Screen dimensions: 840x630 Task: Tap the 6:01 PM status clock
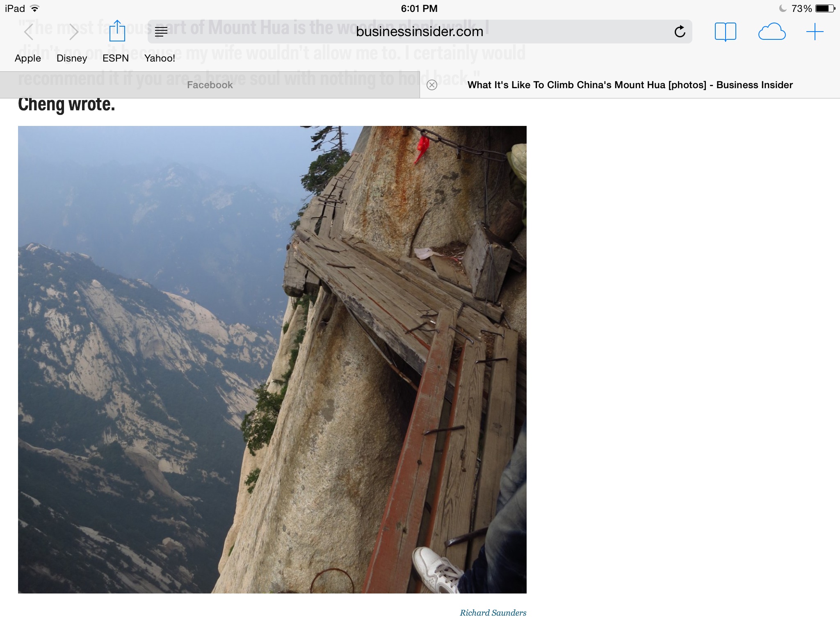(x=419, y=8)
